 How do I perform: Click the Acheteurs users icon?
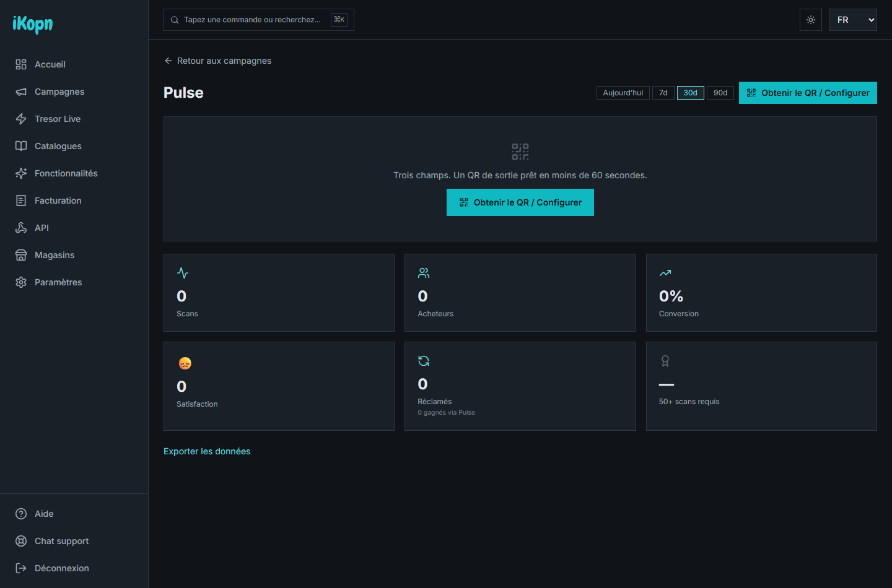(x=424, y=273)
